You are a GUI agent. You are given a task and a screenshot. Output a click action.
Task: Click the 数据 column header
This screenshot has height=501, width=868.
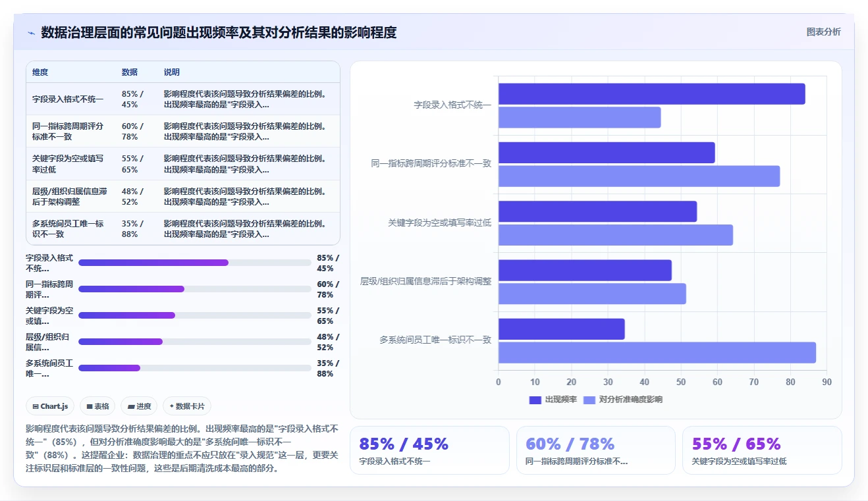130,72
